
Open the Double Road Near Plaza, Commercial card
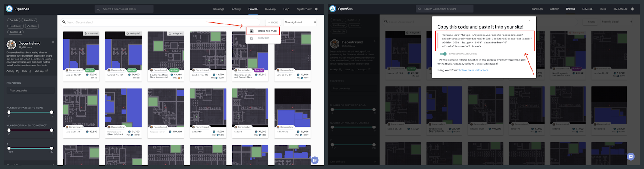pos(166,56)
